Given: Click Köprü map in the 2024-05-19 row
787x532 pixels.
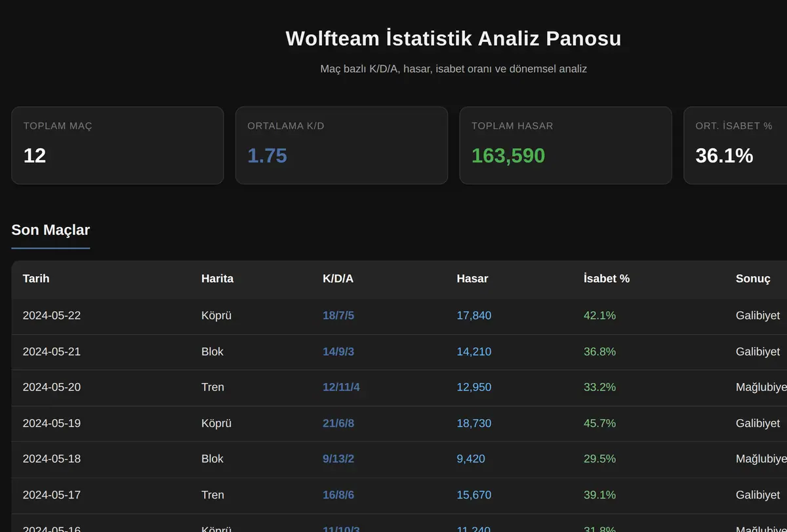Looking at the screenshot, I should (x=216, y=423).
